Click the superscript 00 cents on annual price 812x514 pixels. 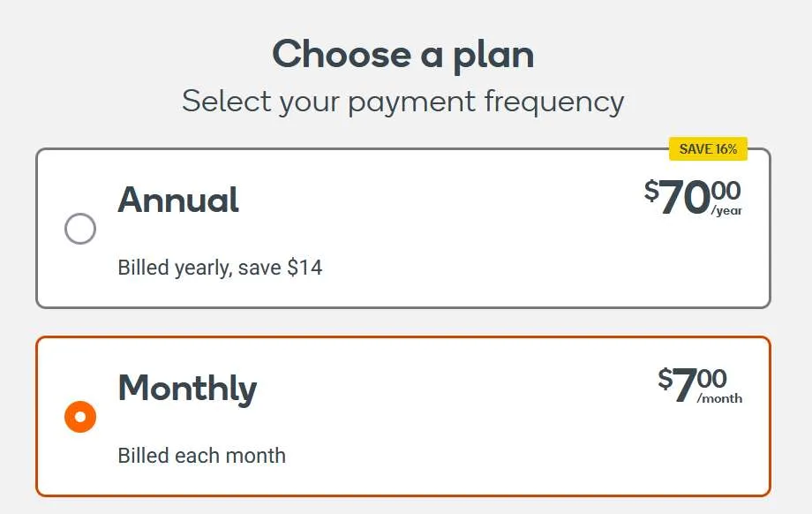point(726,191)
